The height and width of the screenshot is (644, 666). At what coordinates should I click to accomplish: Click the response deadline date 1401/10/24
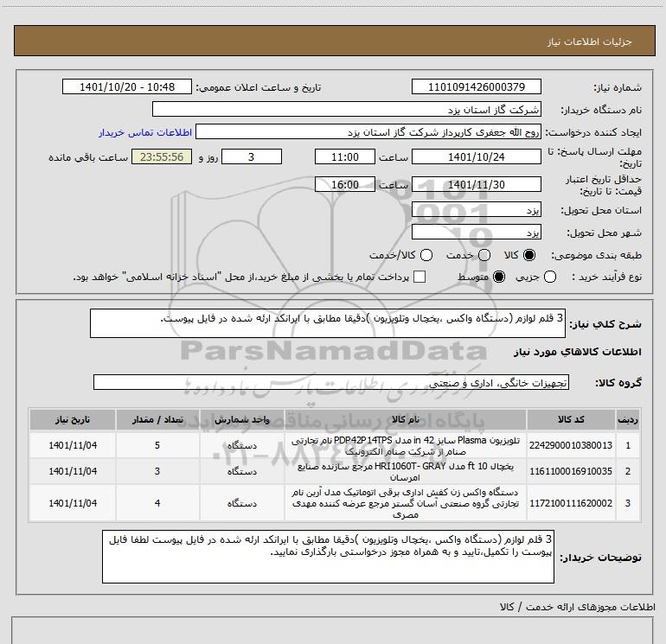476,156
